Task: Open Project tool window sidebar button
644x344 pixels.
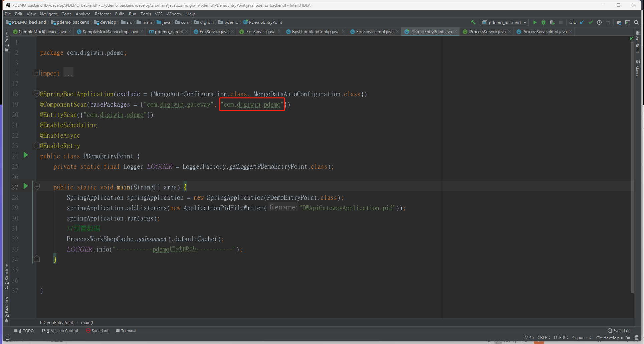Action: pyautogui.click(x=6, y=41)
